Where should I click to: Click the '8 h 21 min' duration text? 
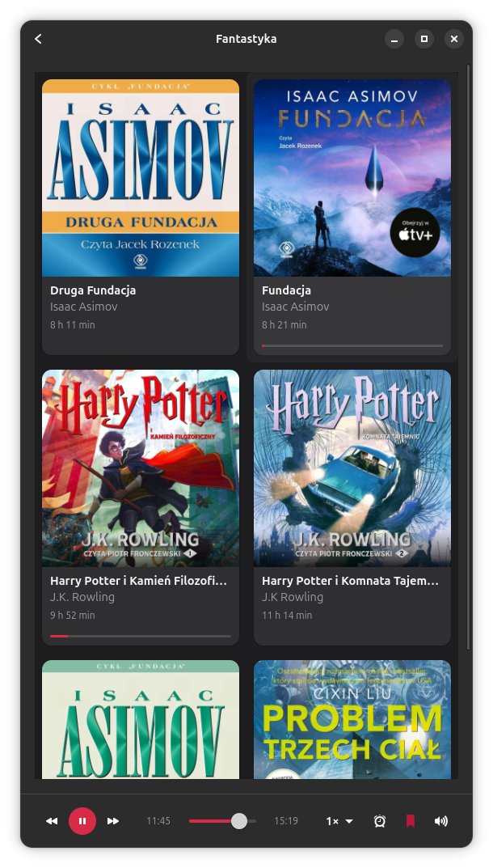tap(284, 325)
